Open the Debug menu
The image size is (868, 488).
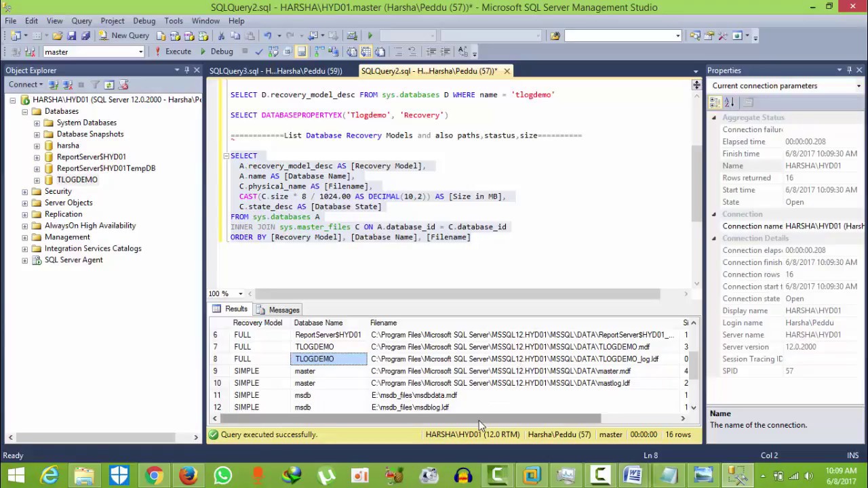[x=144, y=21]
